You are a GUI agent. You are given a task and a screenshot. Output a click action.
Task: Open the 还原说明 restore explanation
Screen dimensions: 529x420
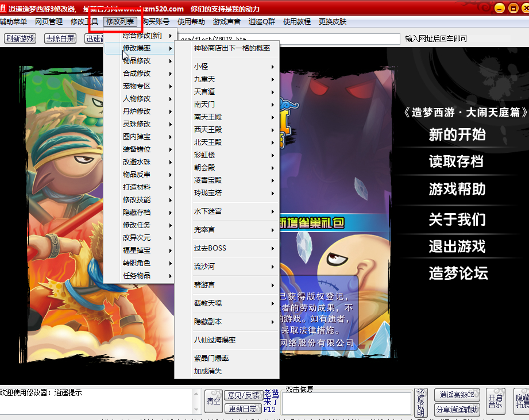point(422,402)
